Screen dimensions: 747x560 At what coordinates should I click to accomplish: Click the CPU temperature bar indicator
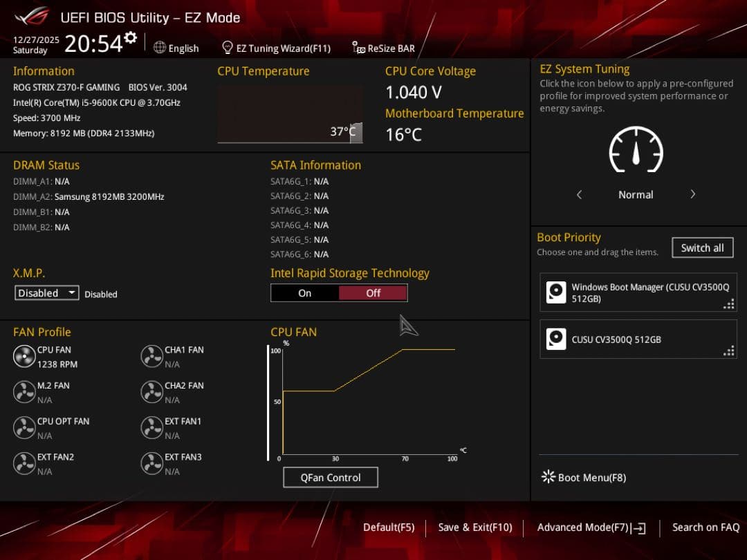pos(356,132)
